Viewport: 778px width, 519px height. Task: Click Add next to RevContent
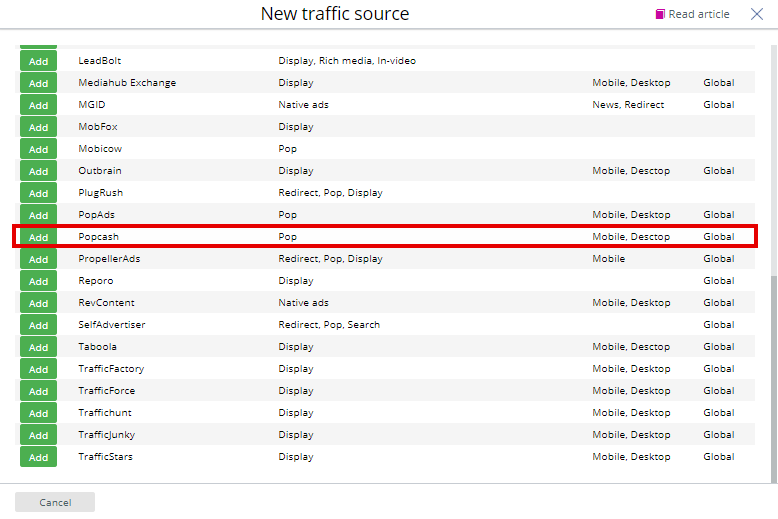(38, 303)
